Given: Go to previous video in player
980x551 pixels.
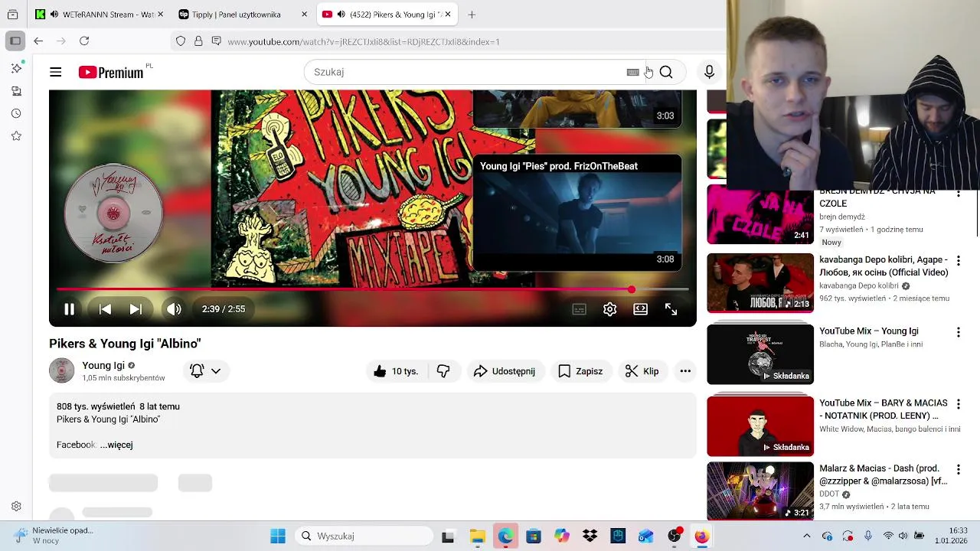Looking at the screenshot, I should [x=105, y=309].
